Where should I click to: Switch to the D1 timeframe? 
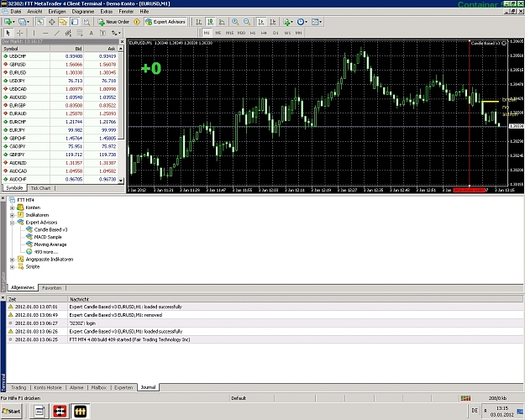(276, 33)
